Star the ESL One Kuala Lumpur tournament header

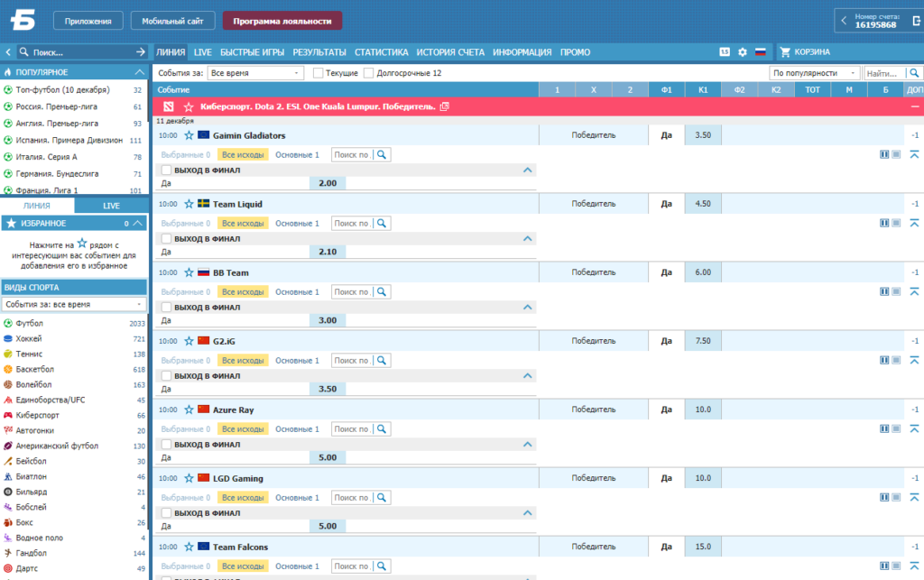(189, 106)
